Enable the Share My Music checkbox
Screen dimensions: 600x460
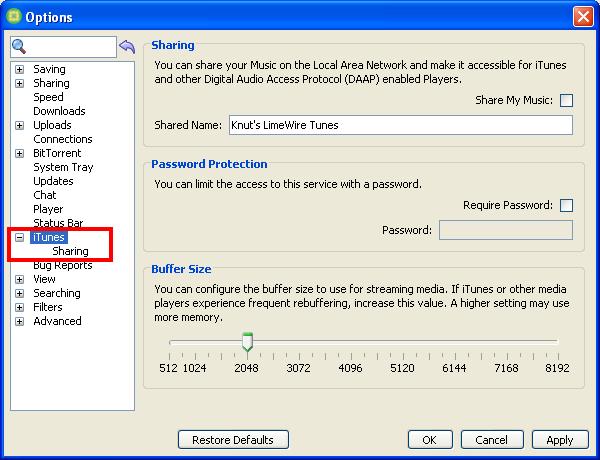coord(566,101)
